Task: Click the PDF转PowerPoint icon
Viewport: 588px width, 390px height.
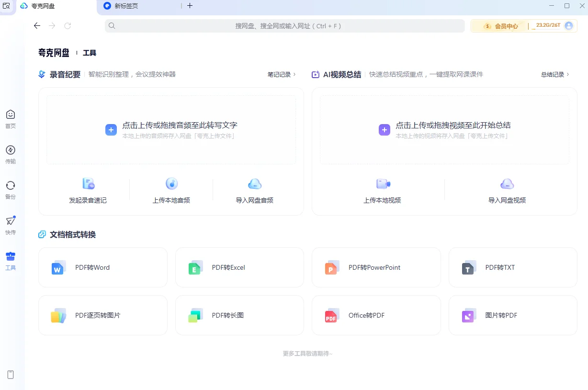Action: tap(332, 267)
